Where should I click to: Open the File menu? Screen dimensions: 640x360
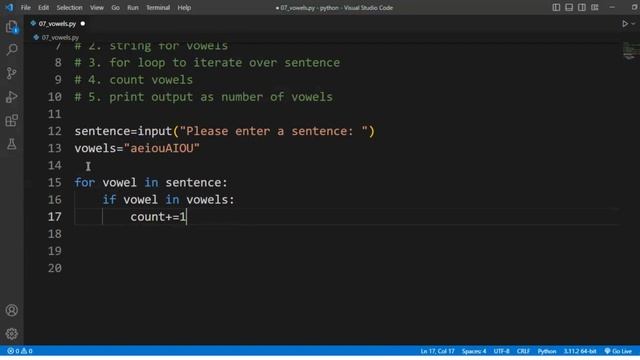(x=25, y=7)
